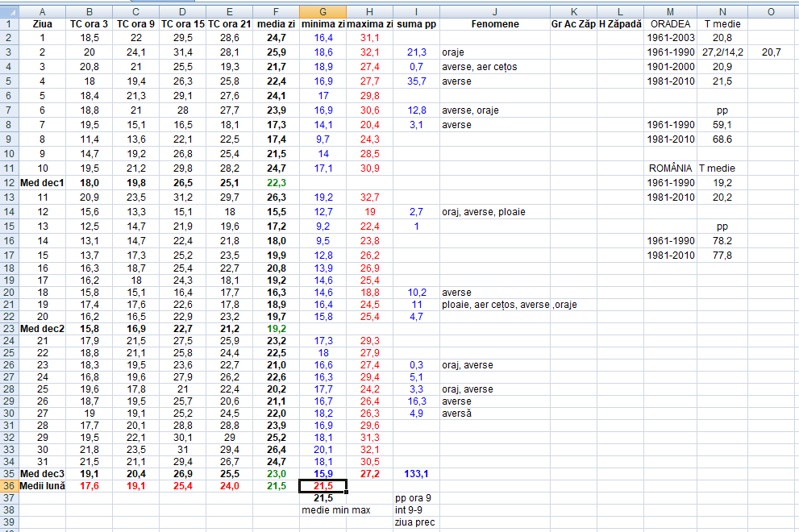Image resolution: width=799 pixels, height=532 pixels.
Task: Click the Select All corner of the sheet
Action: click(x=9, y=12)
